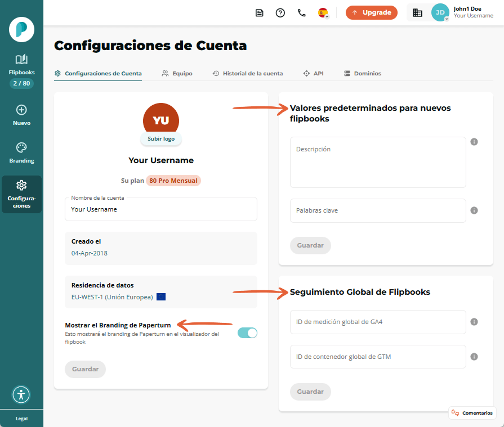Image resolution: width=504 pixels, height=427 pixels.
Task: Open Historial de la cuenta tab
Action: (x=248, y=74)
